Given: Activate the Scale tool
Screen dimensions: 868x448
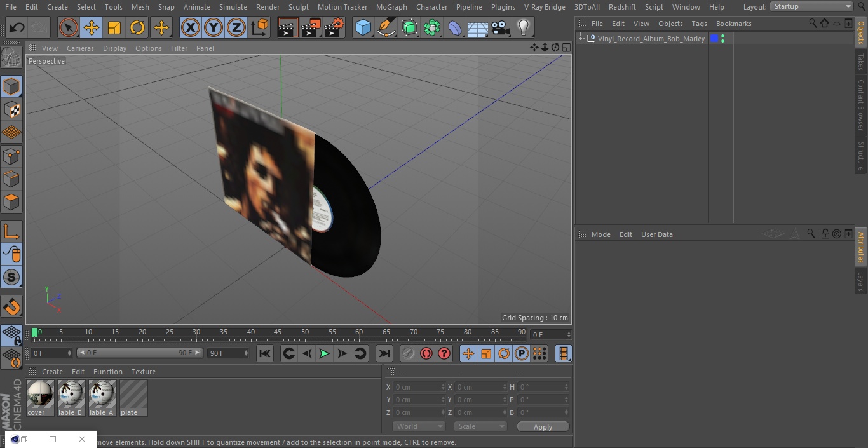Looking at the screenshot, I should (x=114, y=27).
